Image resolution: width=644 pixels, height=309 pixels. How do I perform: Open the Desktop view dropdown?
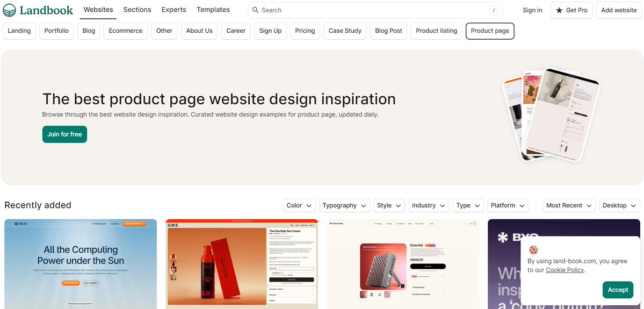(620, 205)
